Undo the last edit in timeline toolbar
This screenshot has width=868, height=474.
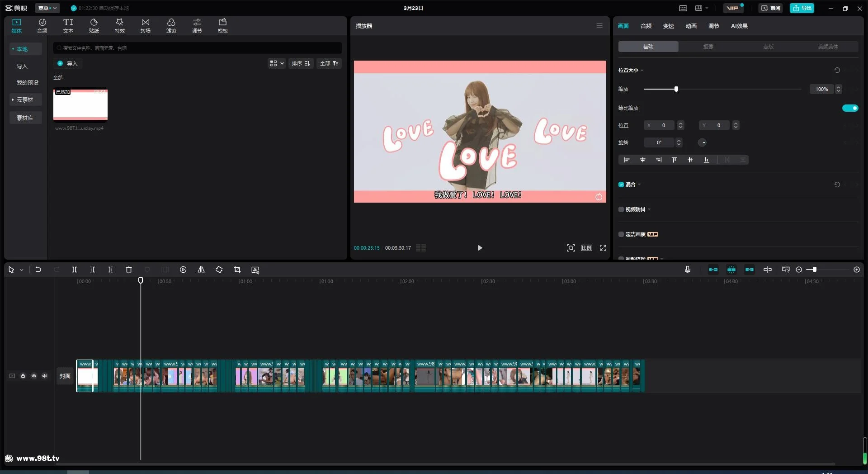[x=38, y=270]
